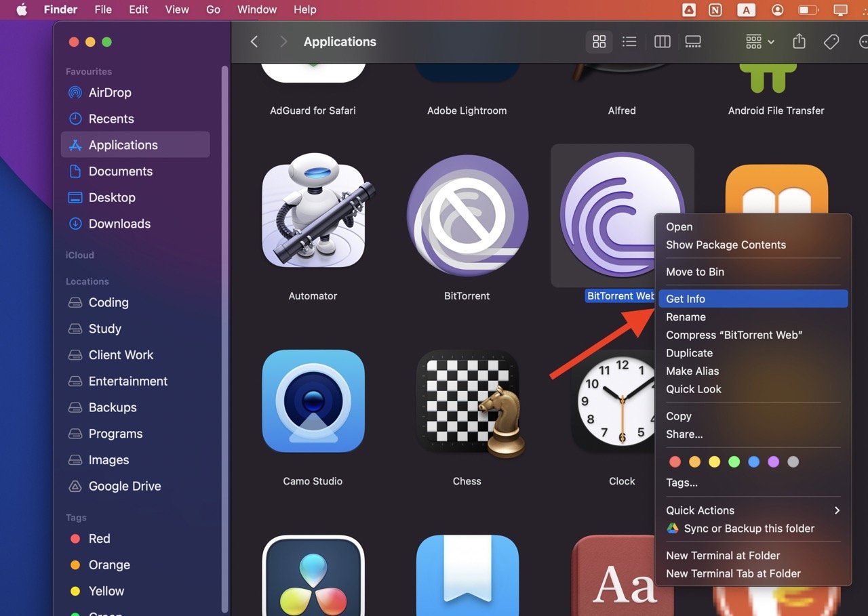Open Downloads in the sidebar
Screen dimensions: 868x616
136,224
